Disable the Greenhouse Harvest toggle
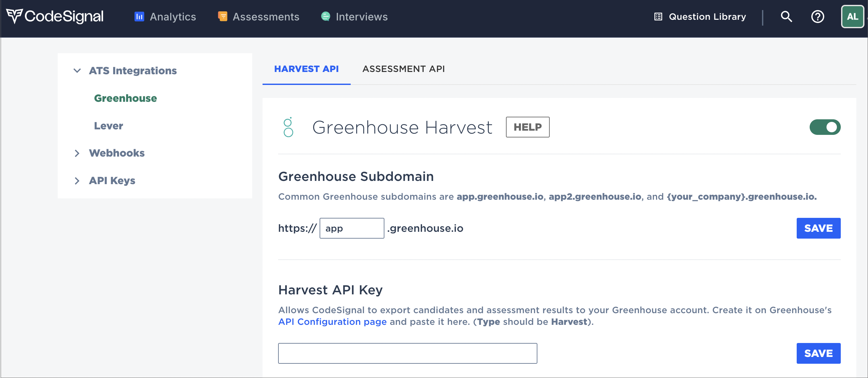This screenshot has height=378, width=868. coord(825,127)
